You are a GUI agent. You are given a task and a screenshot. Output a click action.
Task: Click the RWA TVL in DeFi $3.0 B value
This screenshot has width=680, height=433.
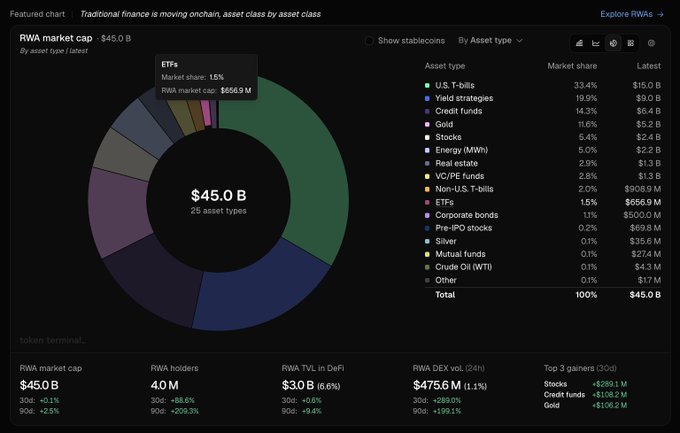click(298, 385)
